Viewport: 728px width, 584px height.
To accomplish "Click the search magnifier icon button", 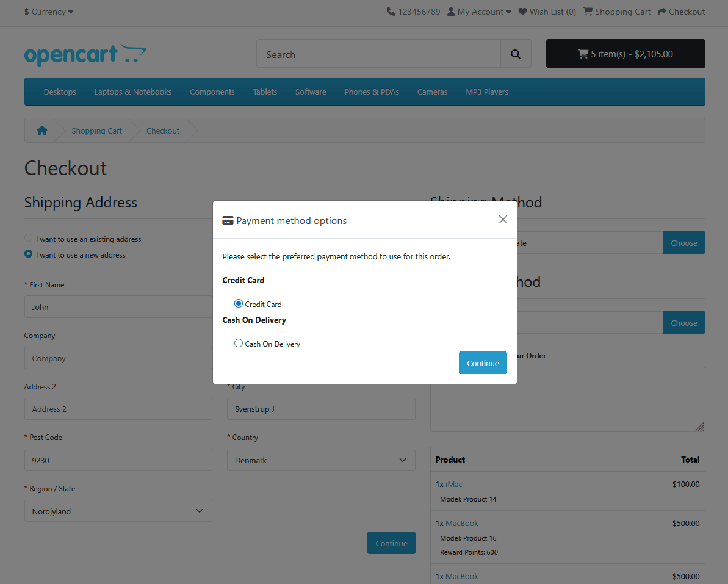I will click(516, 54).
